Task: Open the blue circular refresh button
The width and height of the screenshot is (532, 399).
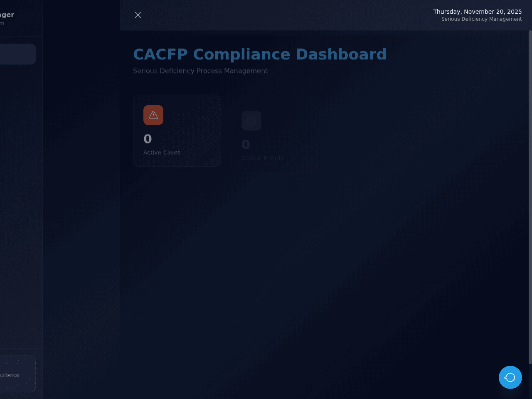Action: pyautogui.click(x=510, y=377)
